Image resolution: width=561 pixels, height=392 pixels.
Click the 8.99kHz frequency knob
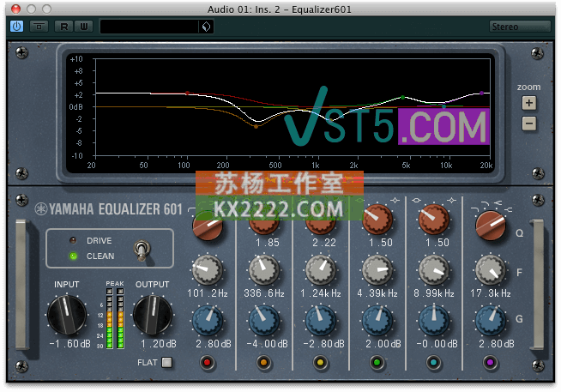tap(434, 270)
